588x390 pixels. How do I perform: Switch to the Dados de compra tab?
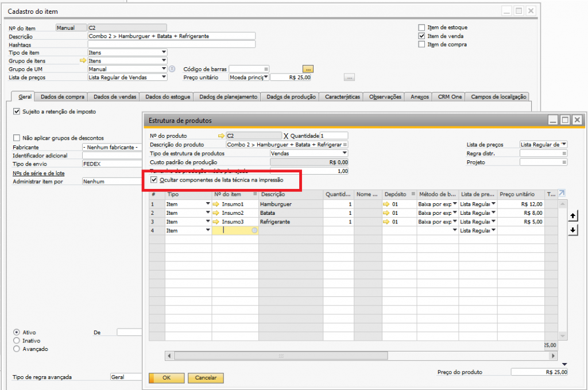point(63,97)
